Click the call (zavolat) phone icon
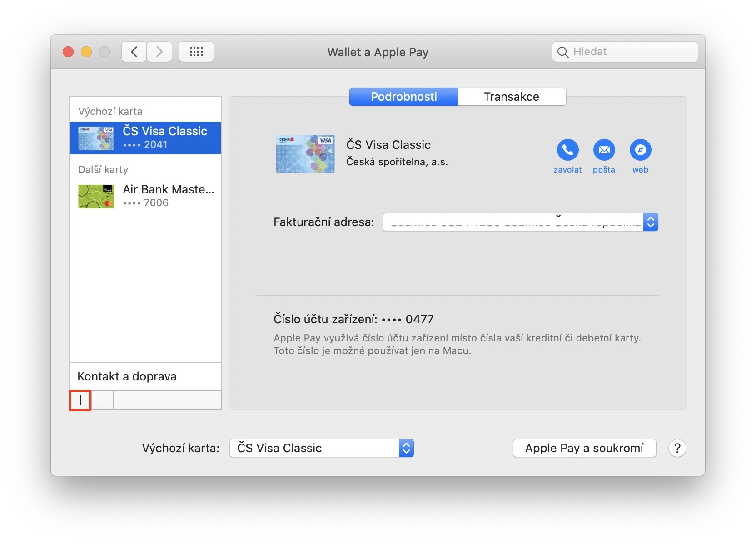 pyautogui.click(x=567, y=150)
